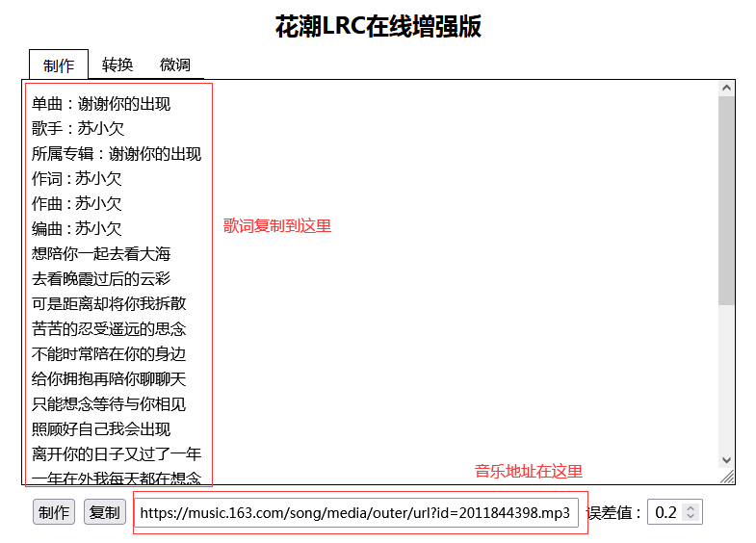Open the 转换 tab

[117, 65]
